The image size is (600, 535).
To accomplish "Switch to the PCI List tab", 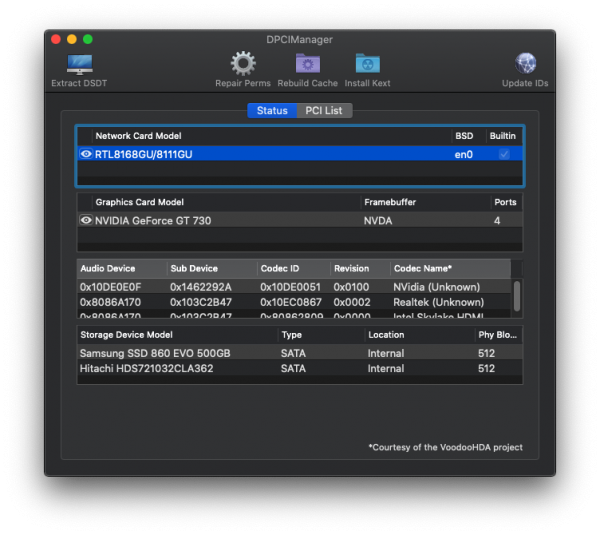I will [x=324, y=111].
